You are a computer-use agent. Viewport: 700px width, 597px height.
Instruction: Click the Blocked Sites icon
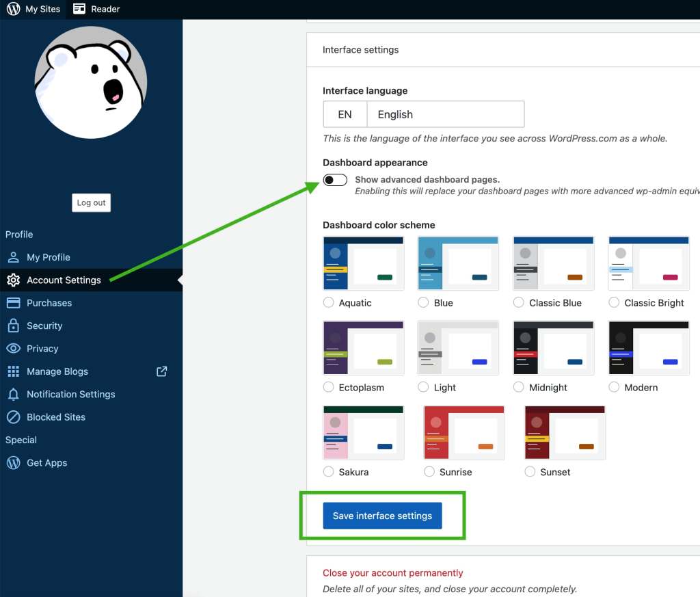[13, 417]
